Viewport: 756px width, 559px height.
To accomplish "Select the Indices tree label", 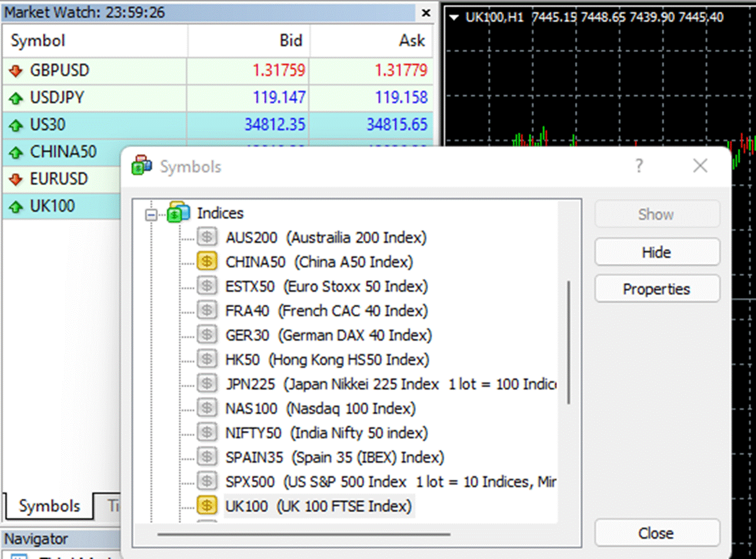I will pyautogui.click(x=220, y=213).
